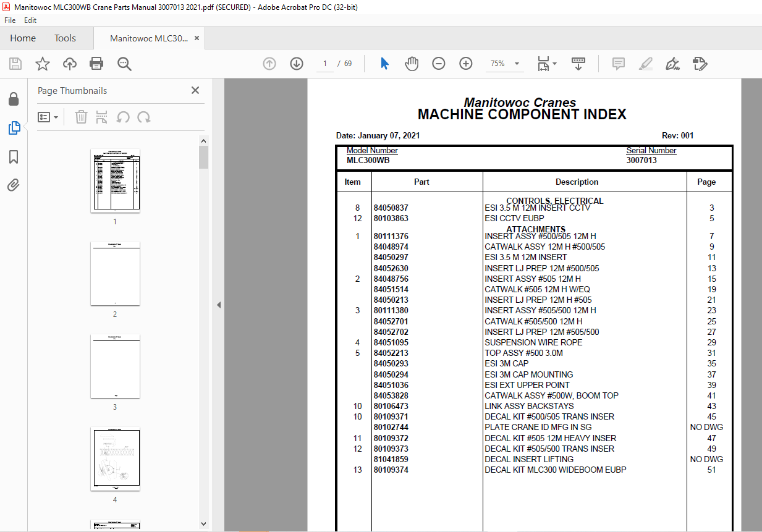Click the star bookmark icon in toolbar
Viewport: 762px width, 532px height.
(x=43, y=64)
